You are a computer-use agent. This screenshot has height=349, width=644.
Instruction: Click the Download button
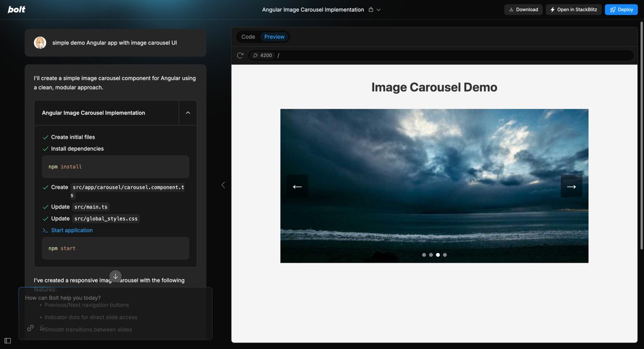[523, 10]
